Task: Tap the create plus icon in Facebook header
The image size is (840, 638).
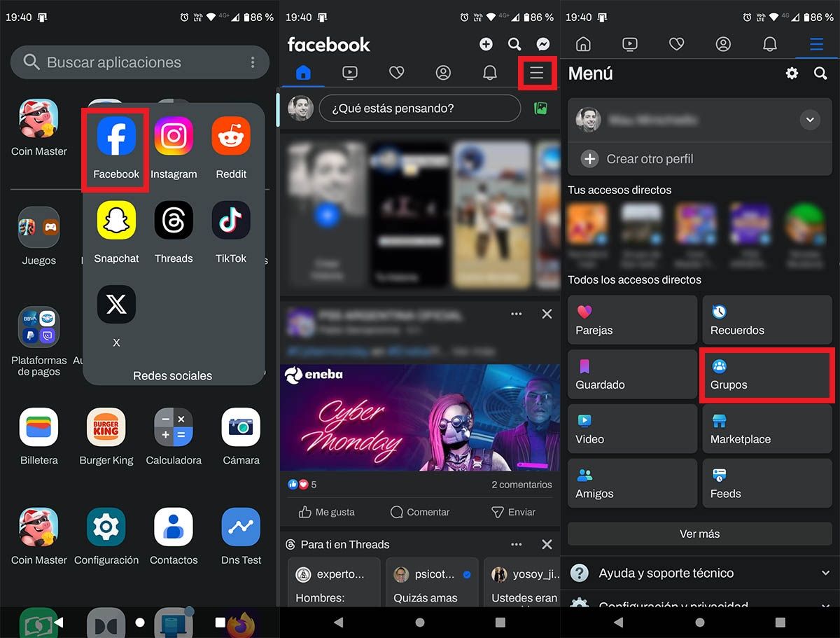Action: pos(486,44)
